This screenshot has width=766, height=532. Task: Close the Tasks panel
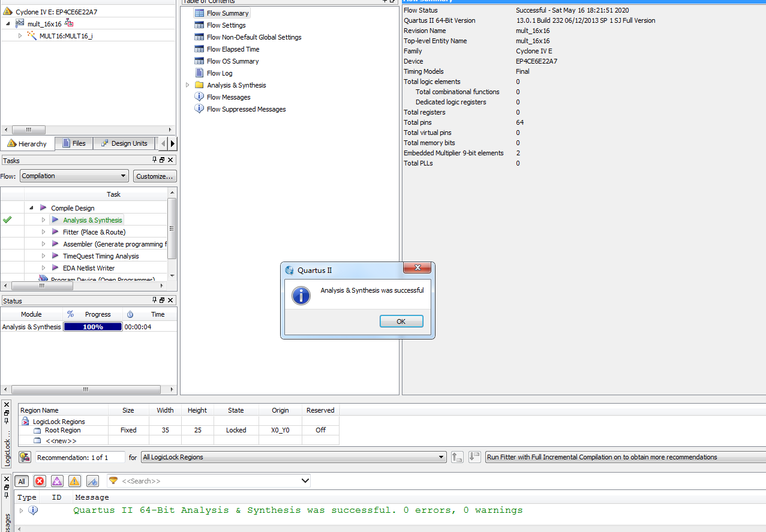(170, 160)
